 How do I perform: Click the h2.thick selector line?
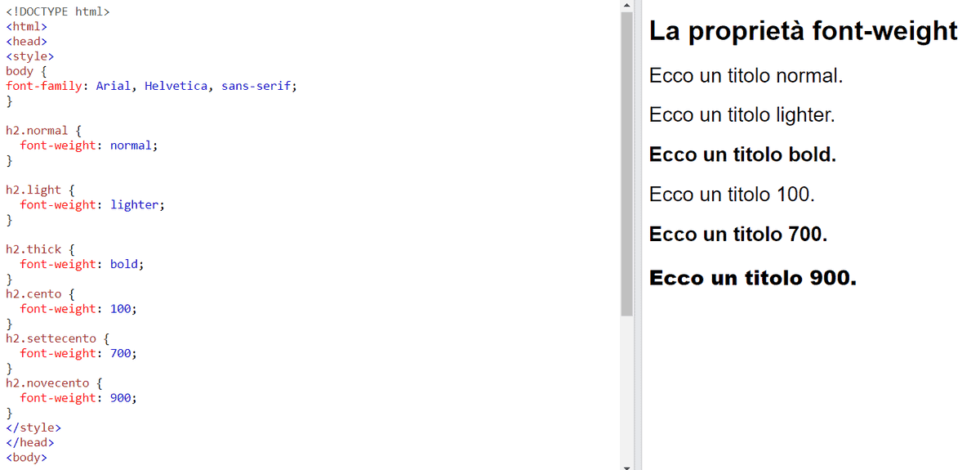(x=41, y=249)
